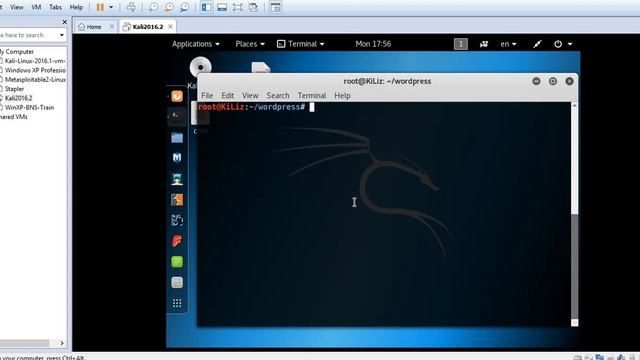Select Windows XP Professional VM
Viewport: 640px width, 360px height.
[x=34, y=70]
